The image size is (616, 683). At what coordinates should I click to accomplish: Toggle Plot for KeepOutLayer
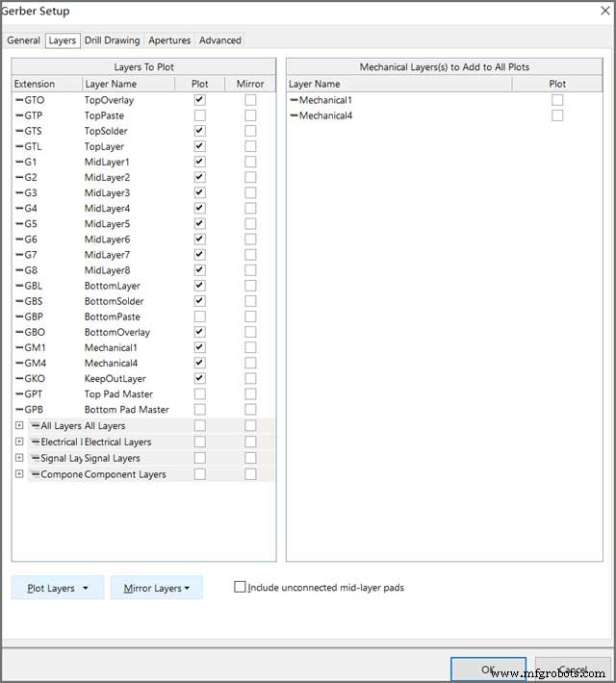coord(199,378)
